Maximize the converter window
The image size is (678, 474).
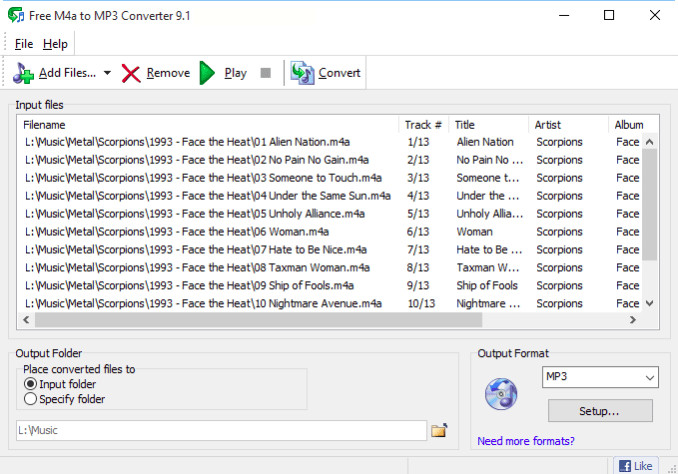[609, 15]
